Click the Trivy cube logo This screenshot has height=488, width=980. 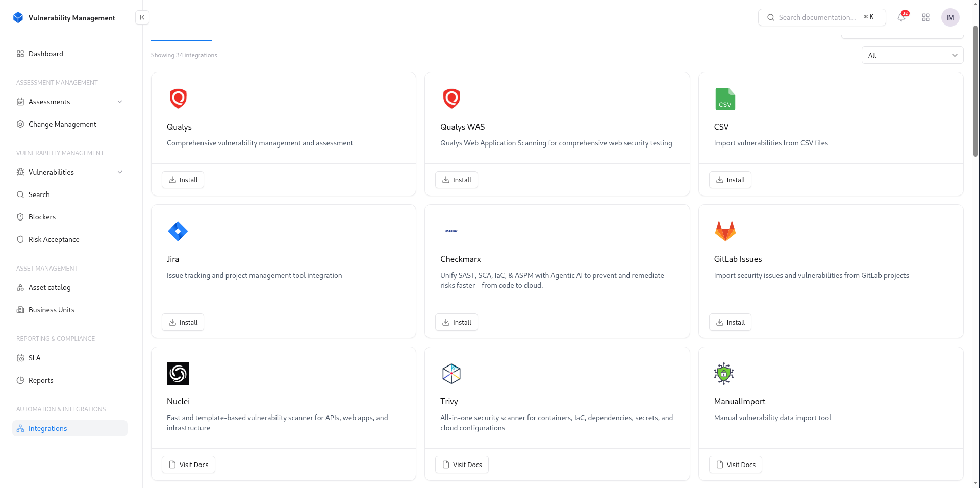point(451,374)
